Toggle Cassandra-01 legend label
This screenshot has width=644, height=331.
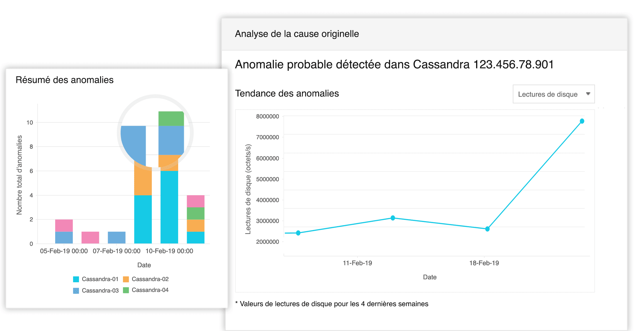pos(100,279)
